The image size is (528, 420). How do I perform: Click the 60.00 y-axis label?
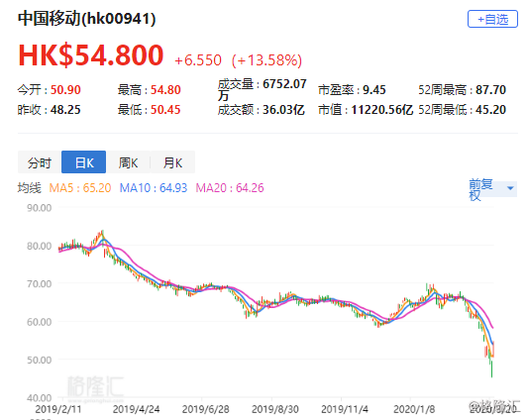coord(40,322)
